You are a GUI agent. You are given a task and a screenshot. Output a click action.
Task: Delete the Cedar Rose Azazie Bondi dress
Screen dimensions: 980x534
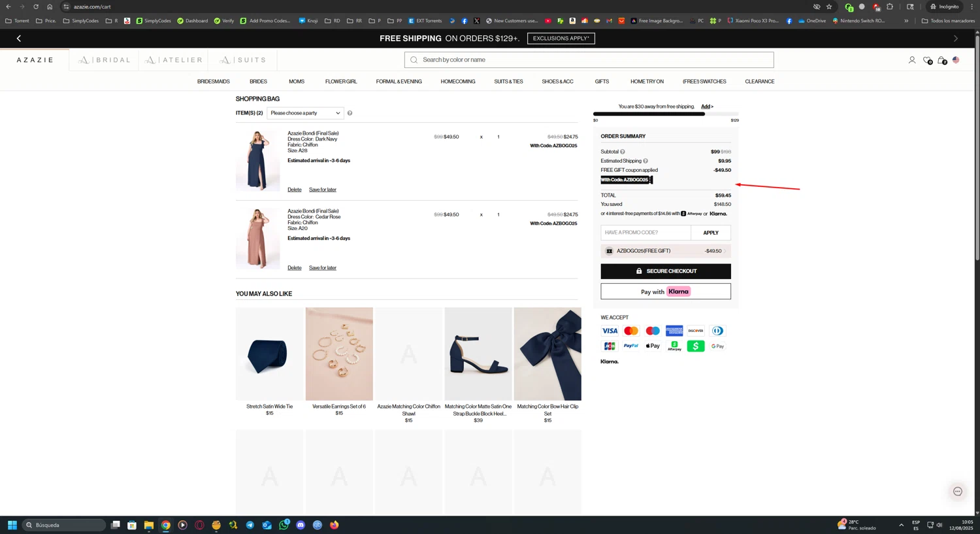coord(295,268)
